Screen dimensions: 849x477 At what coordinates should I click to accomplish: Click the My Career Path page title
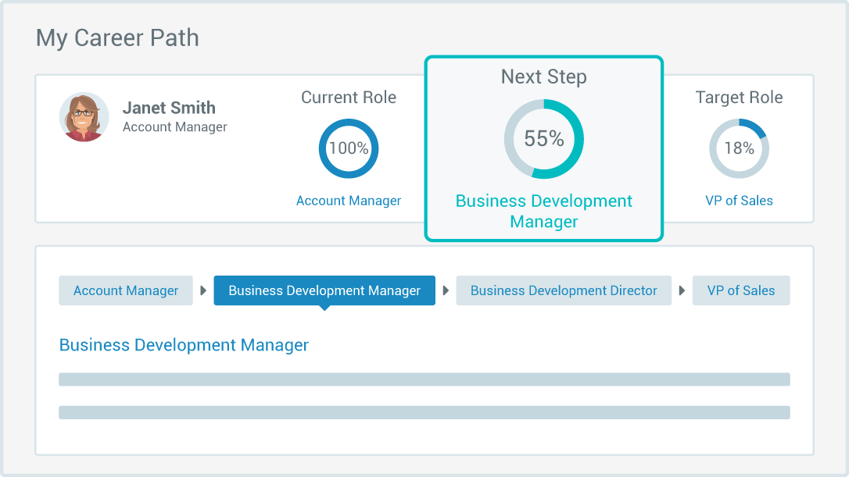[x=117, y=38]
